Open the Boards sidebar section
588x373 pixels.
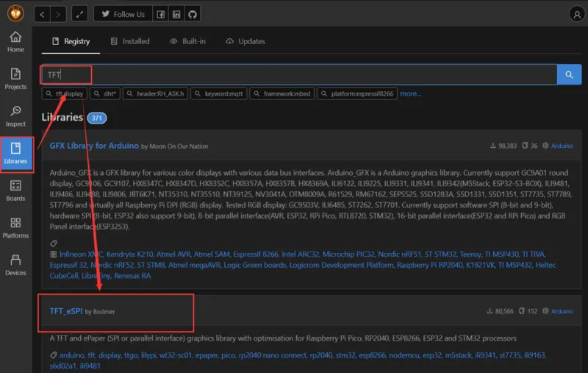click(x=15, y=190)
